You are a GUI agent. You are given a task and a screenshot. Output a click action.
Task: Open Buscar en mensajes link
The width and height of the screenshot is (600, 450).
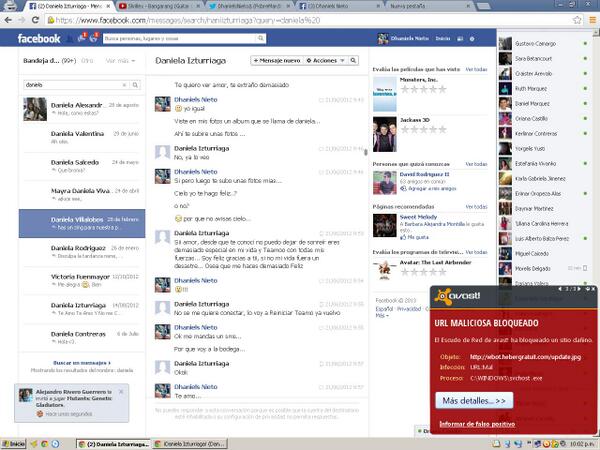pyautogui.click(x=82, y=363)
